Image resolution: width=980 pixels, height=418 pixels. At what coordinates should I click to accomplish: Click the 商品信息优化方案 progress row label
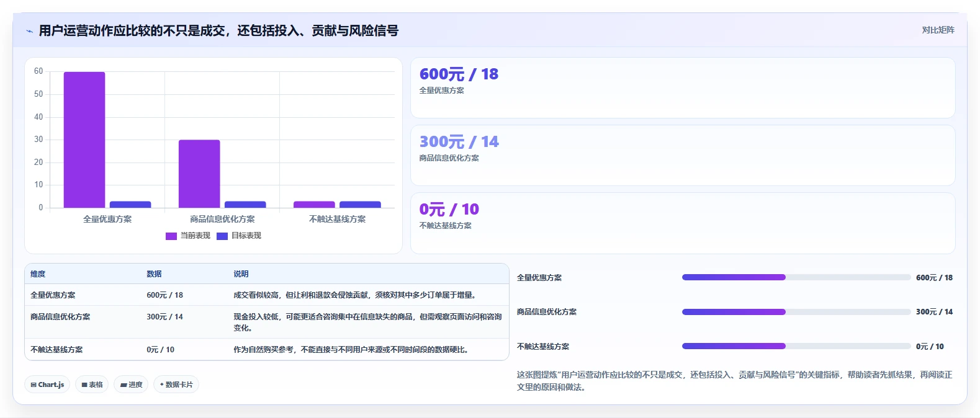click(547, 312)
